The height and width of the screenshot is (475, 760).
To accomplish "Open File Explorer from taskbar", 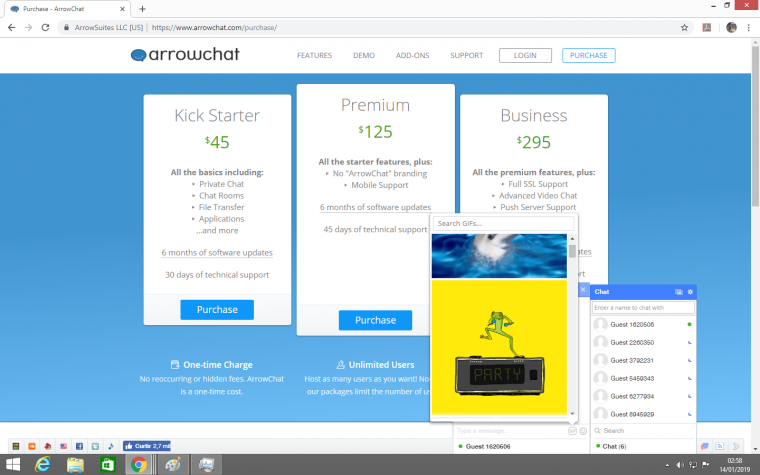I will coord(75,465).
